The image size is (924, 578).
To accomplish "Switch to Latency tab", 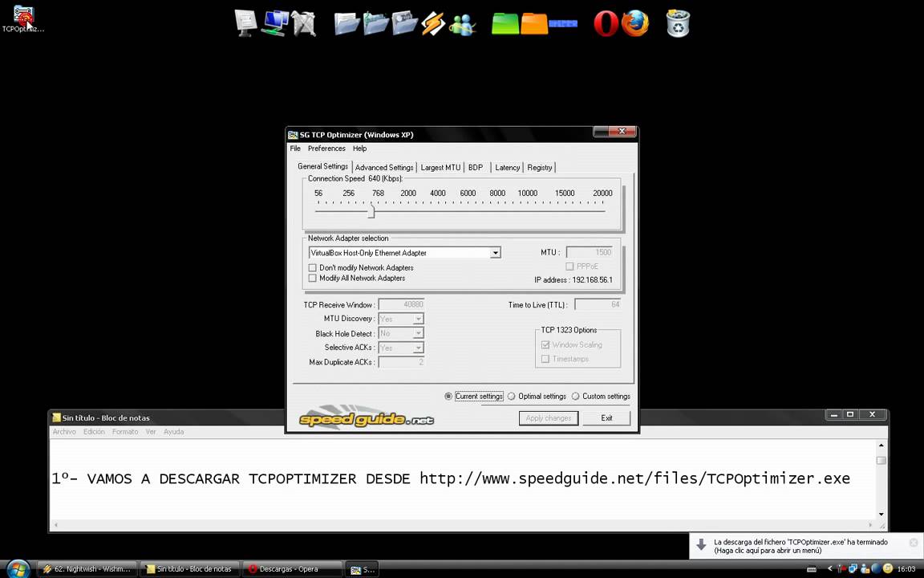I will click(508, 168).
